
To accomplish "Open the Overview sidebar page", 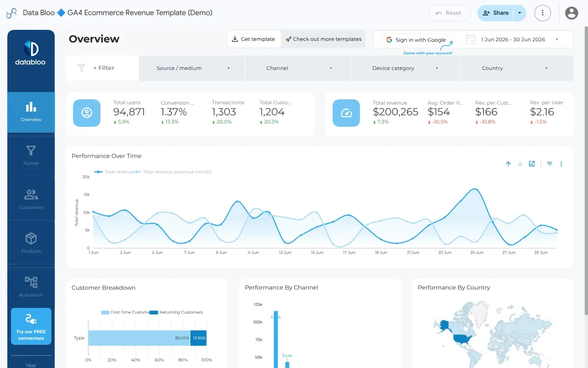I will [x=31, y=112].
